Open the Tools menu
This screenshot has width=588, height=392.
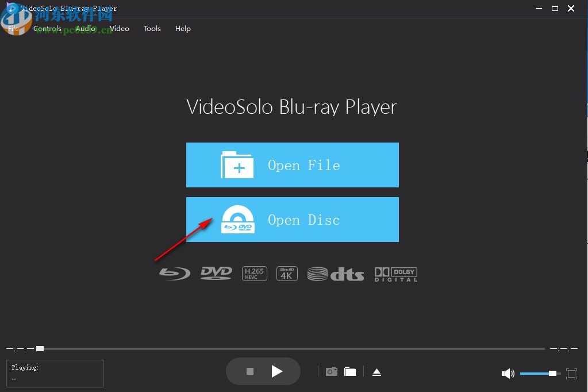(152, 28)
